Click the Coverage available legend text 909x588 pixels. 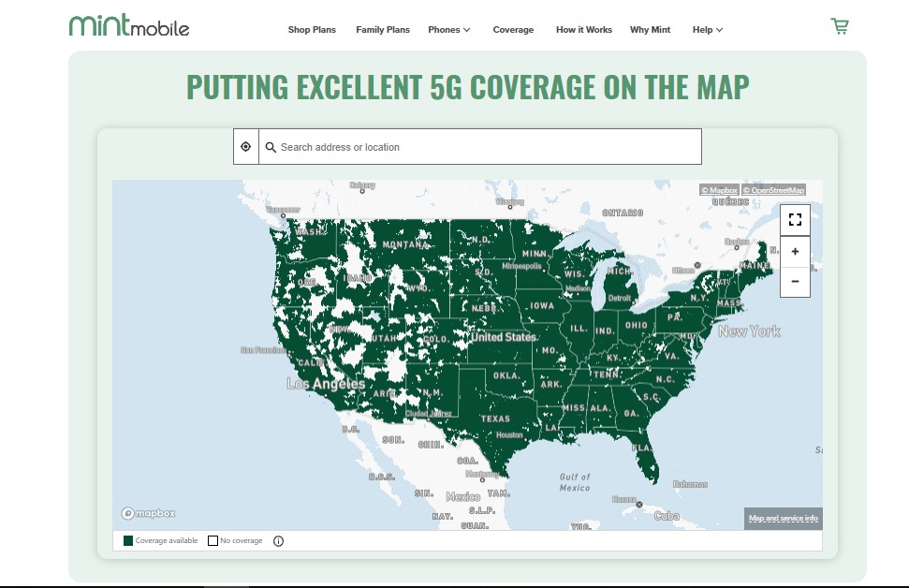click(x=167, y=540)
